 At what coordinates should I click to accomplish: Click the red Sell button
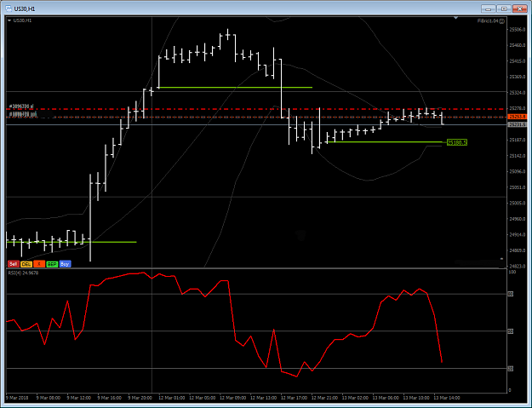point(14,264)
